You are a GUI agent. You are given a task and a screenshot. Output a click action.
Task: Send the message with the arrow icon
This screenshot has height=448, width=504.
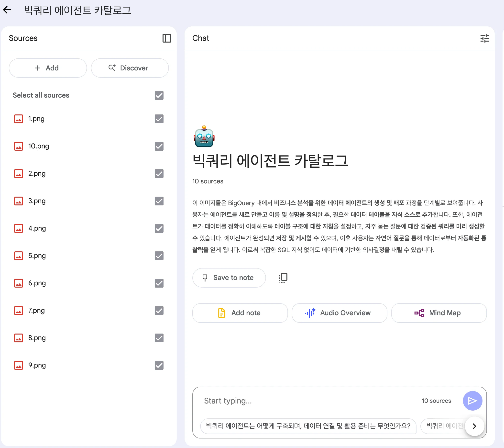[x=472, y=401]
